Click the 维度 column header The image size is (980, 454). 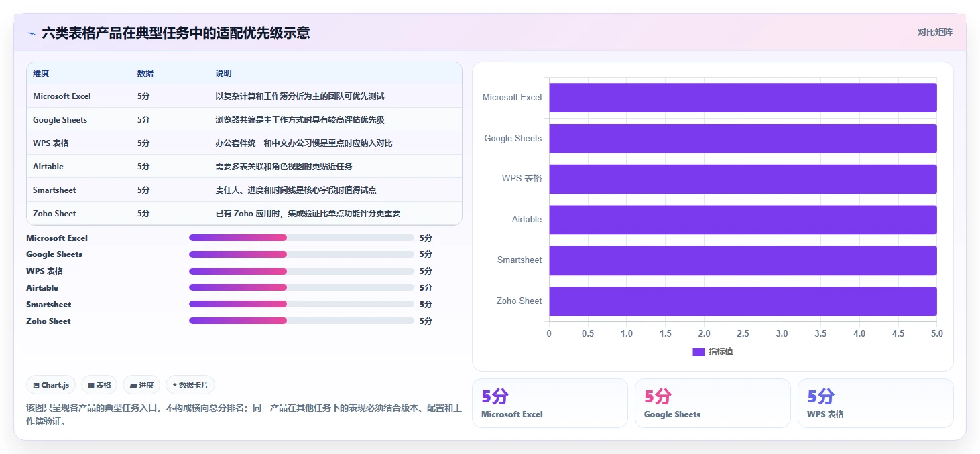41,73
